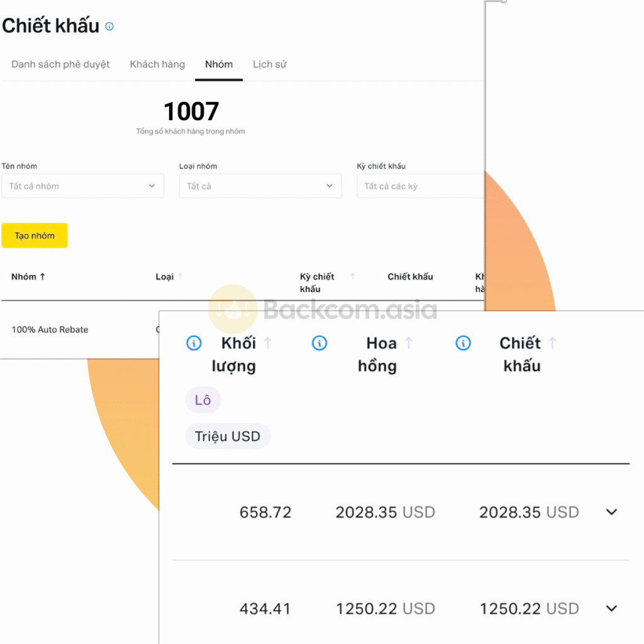The image size is (644, 644).
Task: Switch volume unit to Triệu USD
Action: (228, 436)
